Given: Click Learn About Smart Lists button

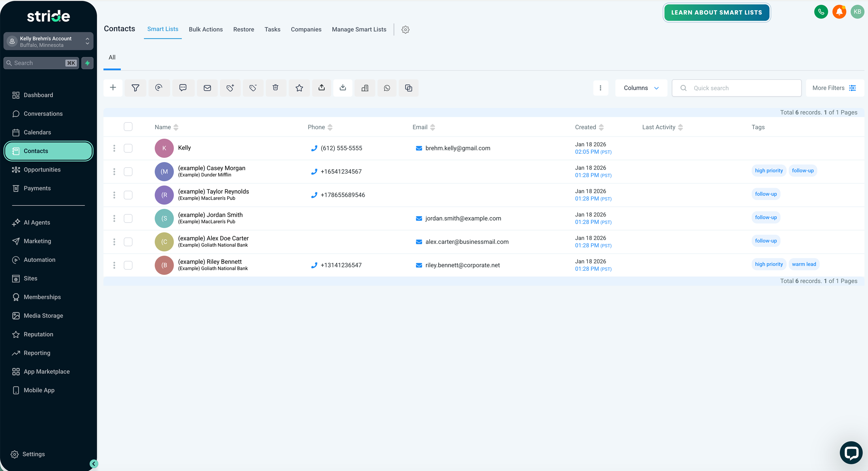Looking at the screenshot, I should click(716, 12).
